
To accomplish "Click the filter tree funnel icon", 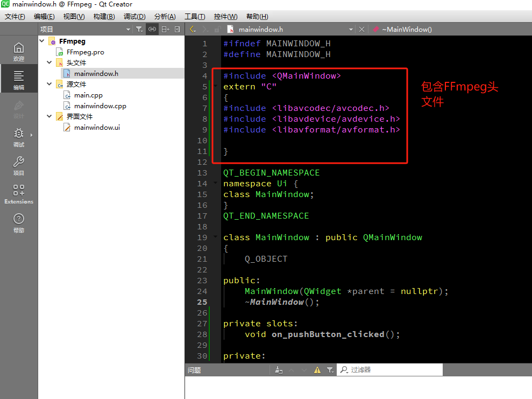I will pyautogui.click(x=139, y=30).
